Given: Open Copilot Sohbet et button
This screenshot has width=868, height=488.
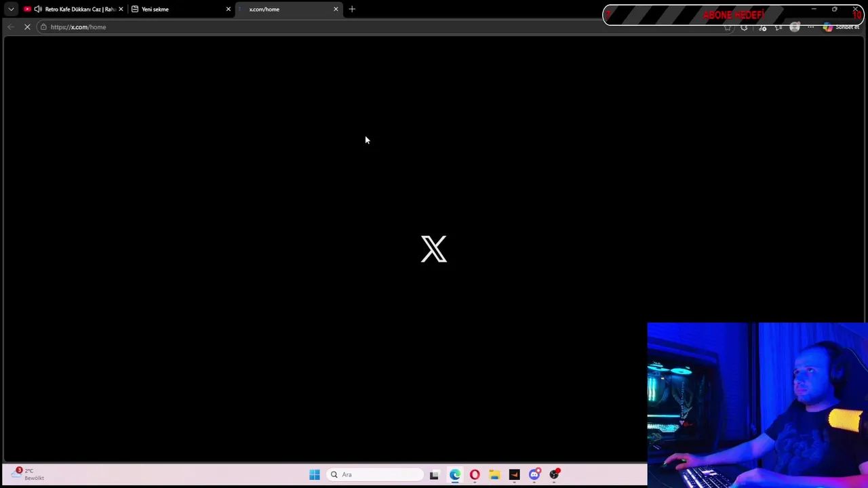Looking at the screenshot, I should click(841, 27).
